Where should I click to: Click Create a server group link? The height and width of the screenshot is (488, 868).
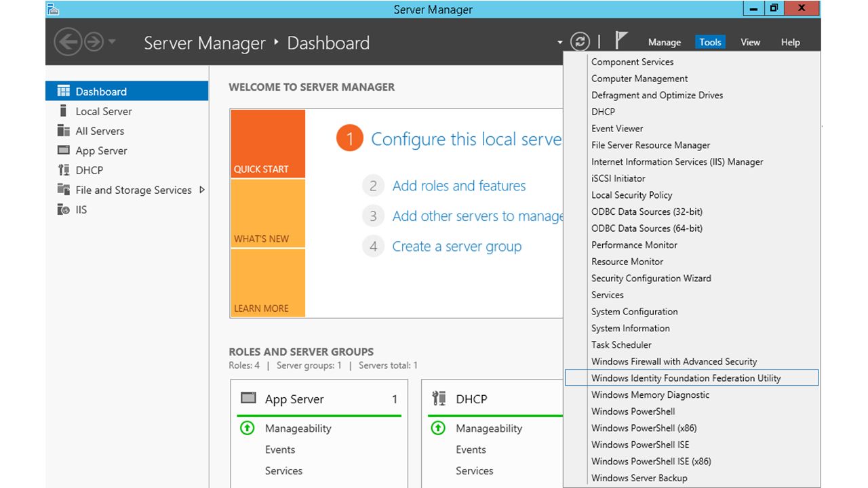pyautogui.click(x=457, y=247)
